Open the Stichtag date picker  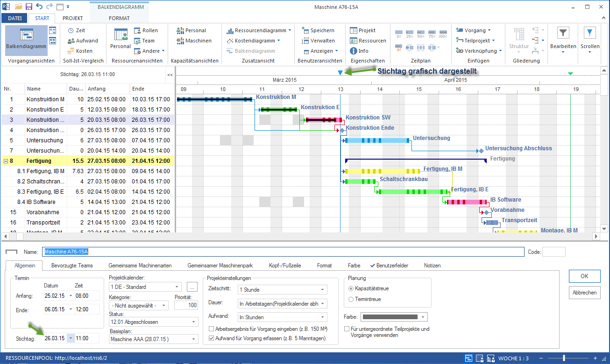coord(71,338)
